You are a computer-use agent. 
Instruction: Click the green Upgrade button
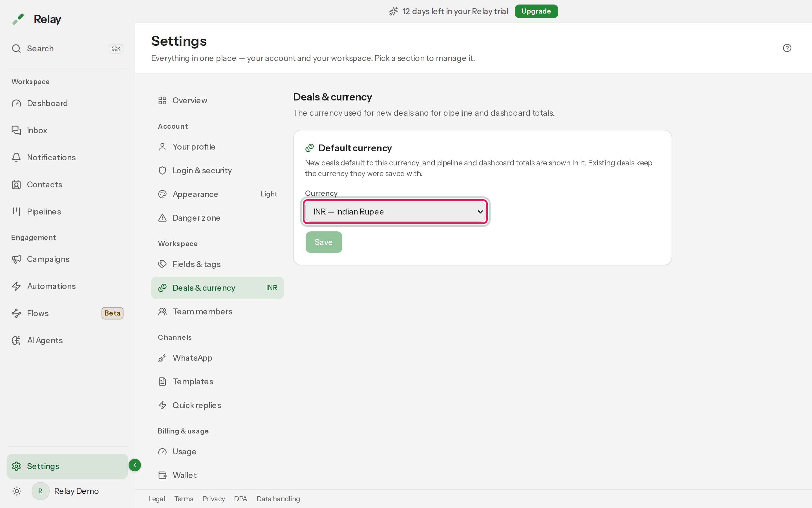click(536, 11)
